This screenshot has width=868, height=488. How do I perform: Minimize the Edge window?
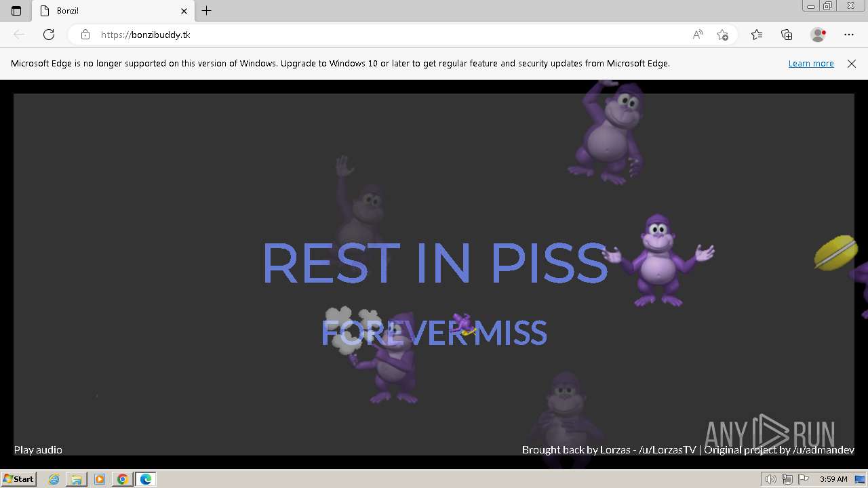[x=811, y=6]
